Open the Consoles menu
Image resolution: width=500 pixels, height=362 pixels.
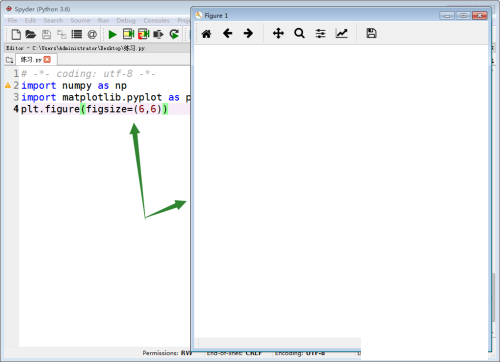point(156,21)
